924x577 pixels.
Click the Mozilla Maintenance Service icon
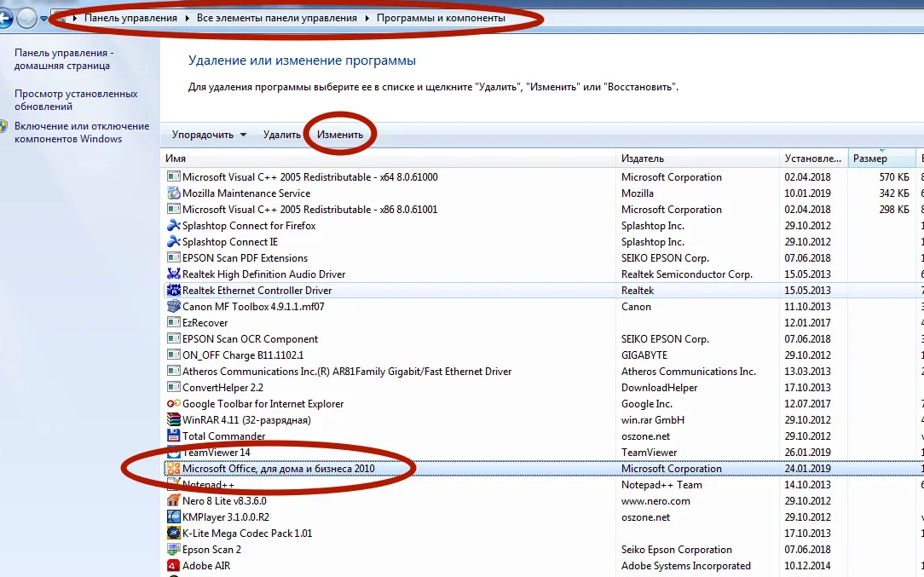173,193
